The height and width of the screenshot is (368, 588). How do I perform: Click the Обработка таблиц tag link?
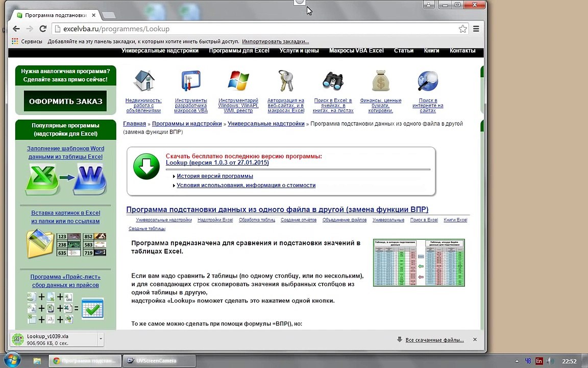click(257, 220)
